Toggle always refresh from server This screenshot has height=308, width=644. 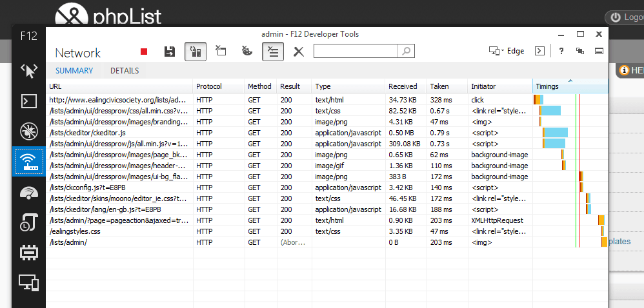coord(196,52)
